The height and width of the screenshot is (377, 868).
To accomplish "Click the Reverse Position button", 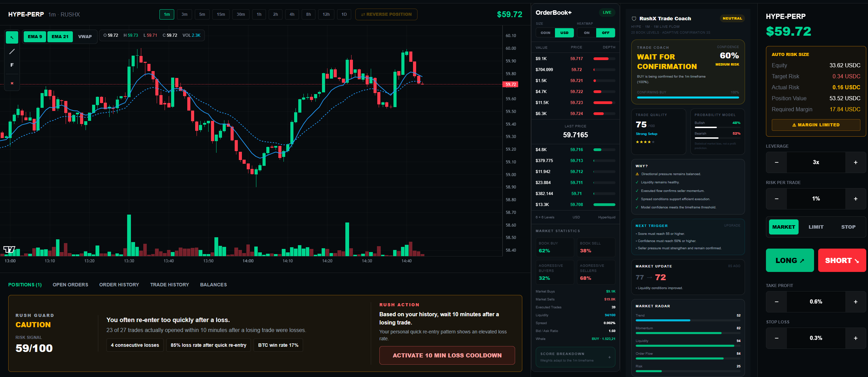I will click(386, 14).
